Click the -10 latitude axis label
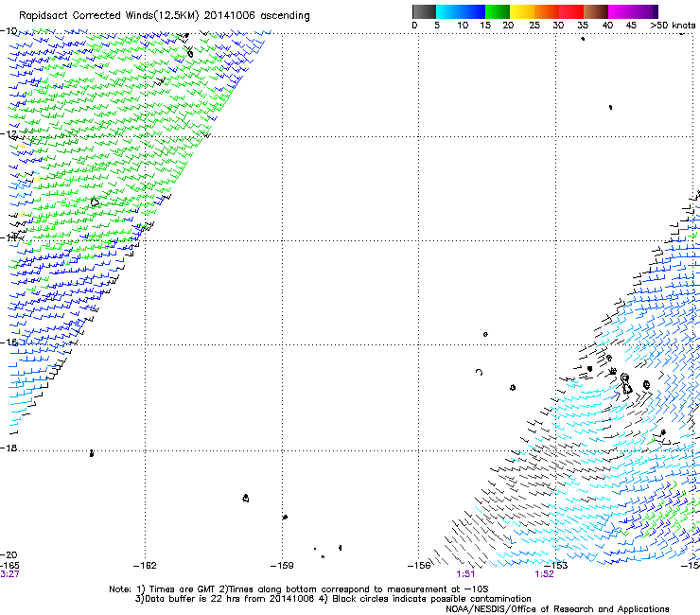The image size is (700, 615). point(9,30)
